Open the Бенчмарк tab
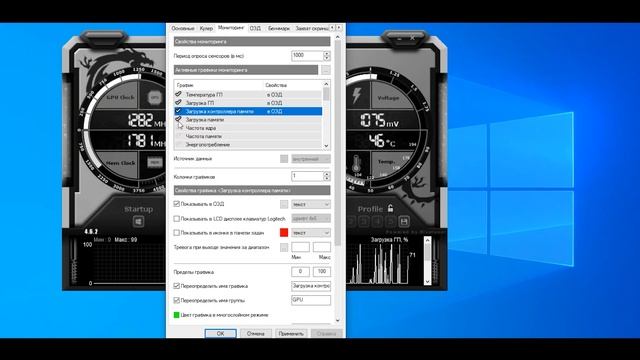The height and width of the screenshot is (360, 640). coord(279,28)
